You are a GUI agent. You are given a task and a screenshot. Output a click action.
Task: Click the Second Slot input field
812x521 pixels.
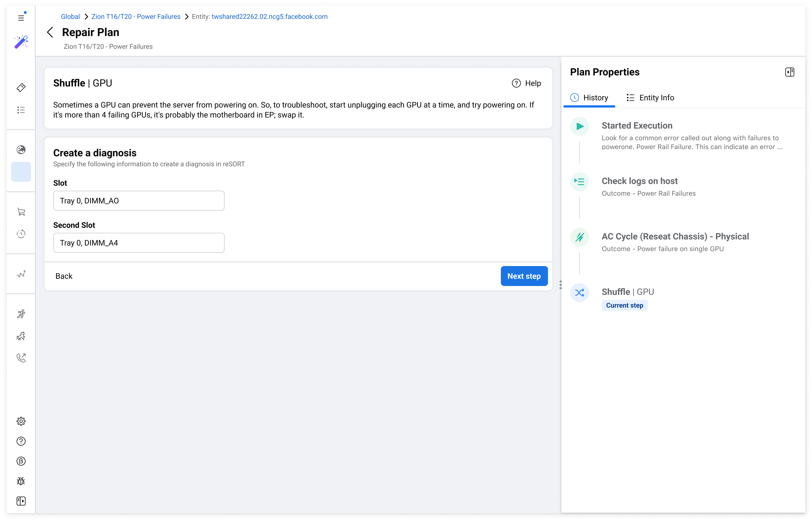coord(139,243)
